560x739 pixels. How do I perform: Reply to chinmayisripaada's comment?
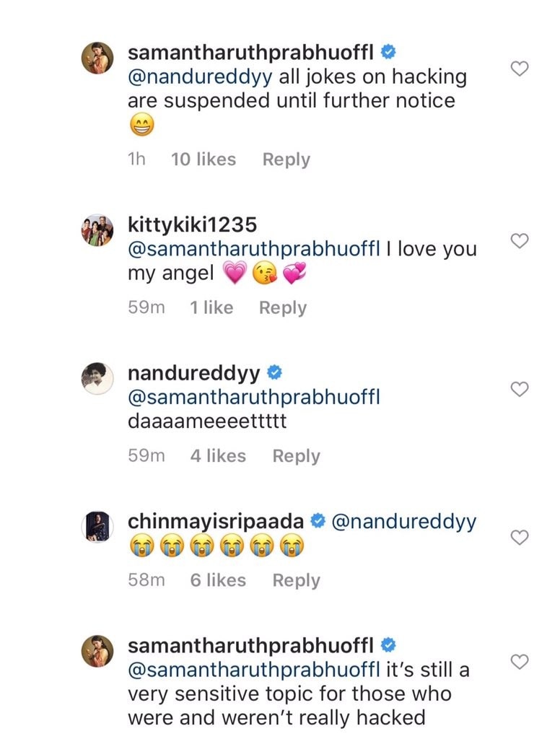(x=296, y=580)
